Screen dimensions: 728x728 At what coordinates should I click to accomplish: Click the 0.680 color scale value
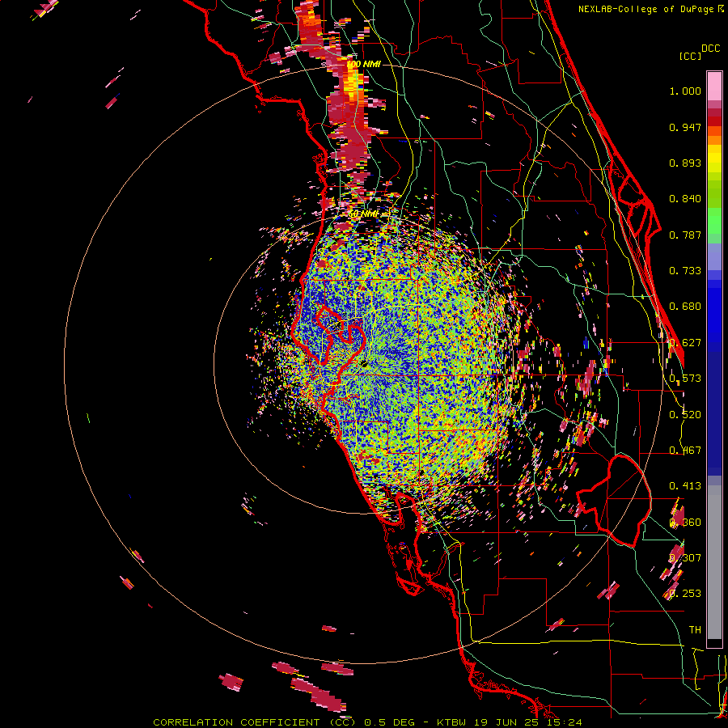(x=685, y=307)
